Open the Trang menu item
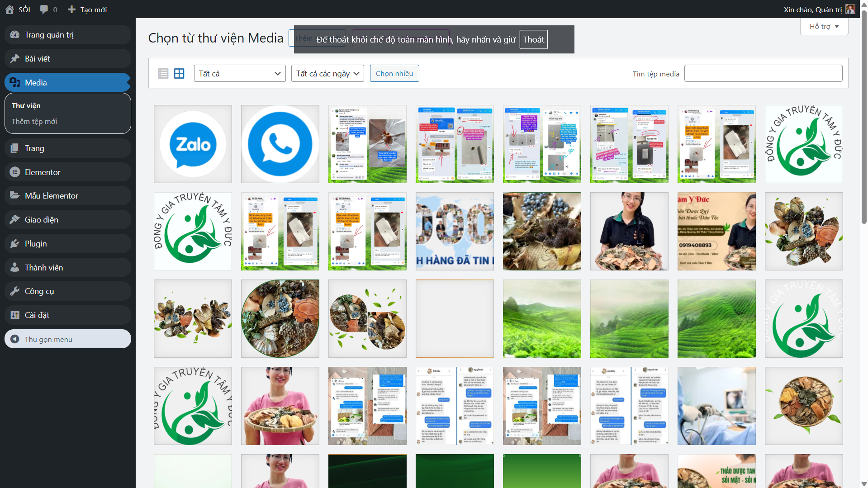The width and height of the screenshot is (868, 488). (68, 148)
